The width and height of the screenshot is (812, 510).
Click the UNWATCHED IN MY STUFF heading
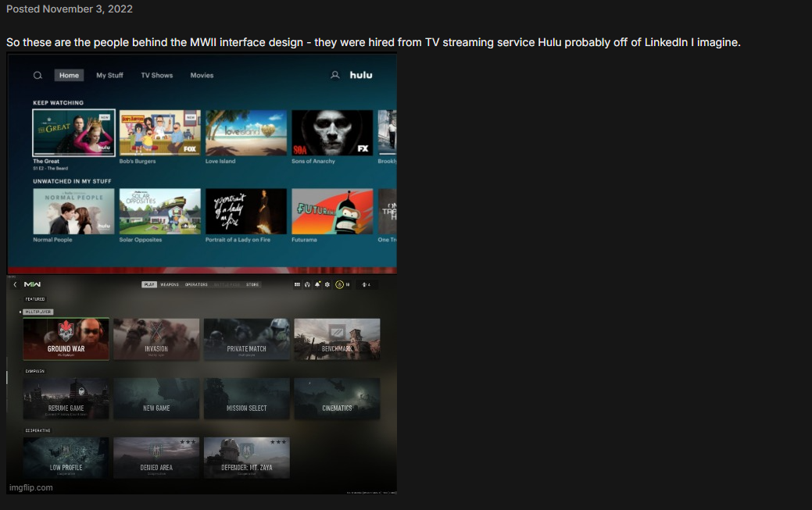click(x=72, y=181)
